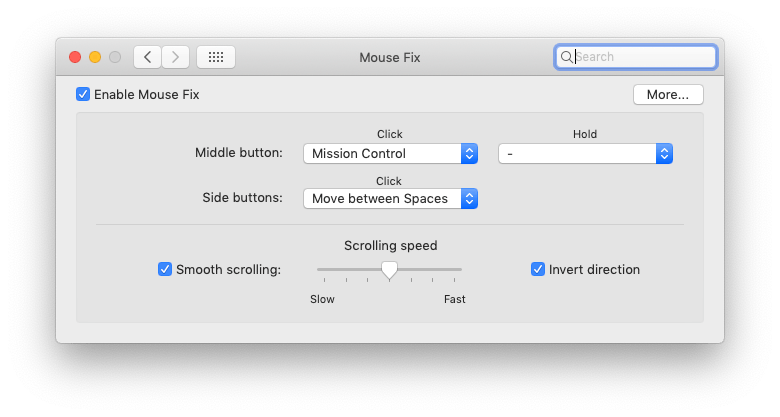The height and width of the screenshot is (417, 780).
Task: Close the Mouse Fix window
Action: pyautogui.click(x=75, y=57)
